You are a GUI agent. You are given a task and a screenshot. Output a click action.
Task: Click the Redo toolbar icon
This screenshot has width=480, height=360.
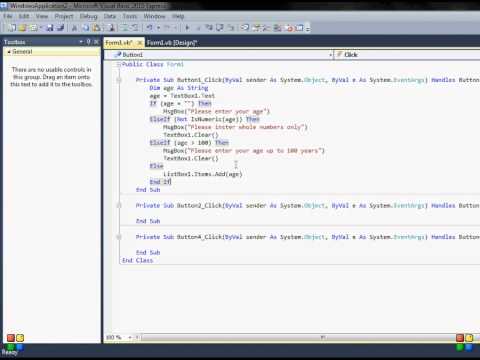click(167, 28)
